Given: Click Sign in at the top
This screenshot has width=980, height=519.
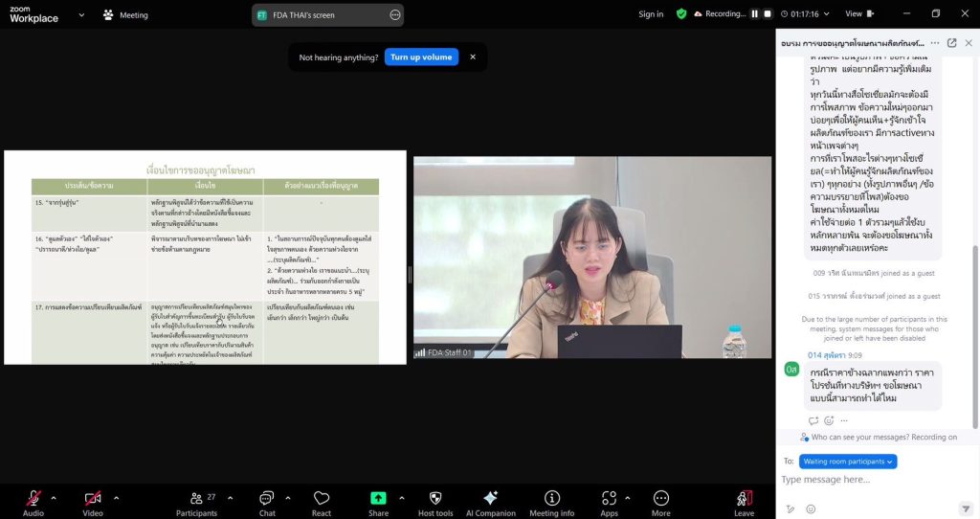Looking at the screenshot, I should [651, 14].
